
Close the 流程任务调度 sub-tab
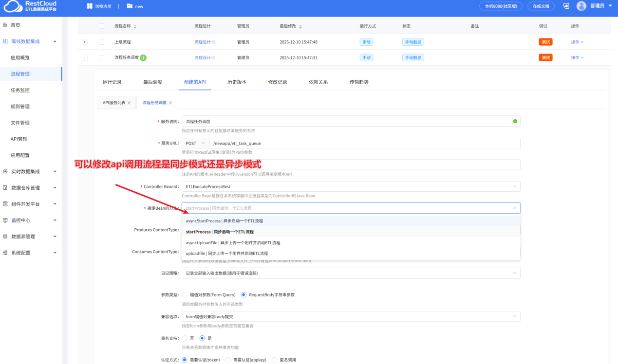(171, 103)
